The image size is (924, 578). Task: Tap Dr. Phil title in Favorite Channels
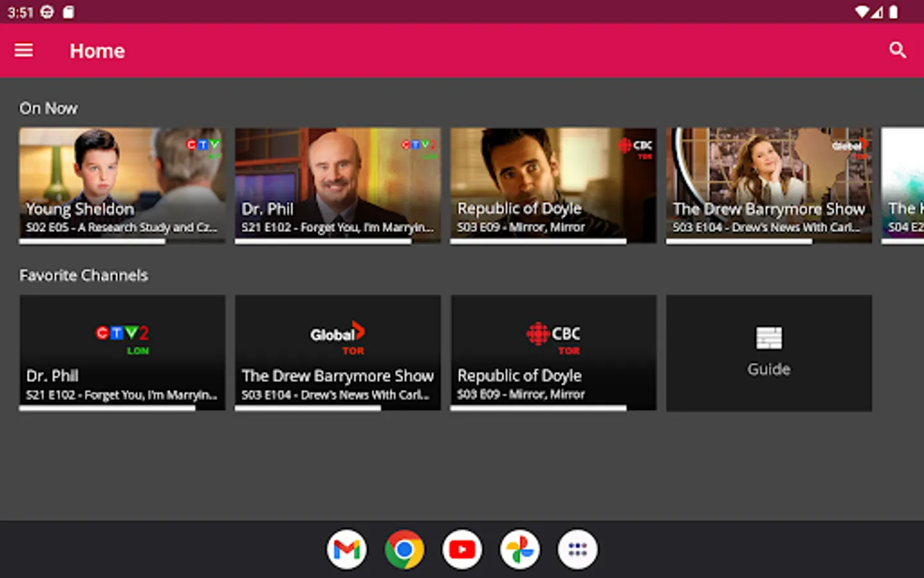click(x=53, y=376)
